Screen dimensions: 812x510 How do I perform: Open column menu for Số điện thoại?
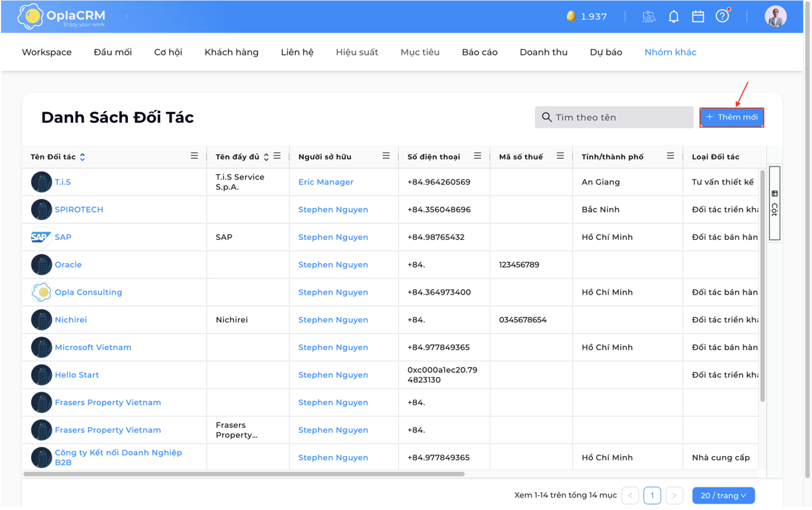tap(478, 156)
